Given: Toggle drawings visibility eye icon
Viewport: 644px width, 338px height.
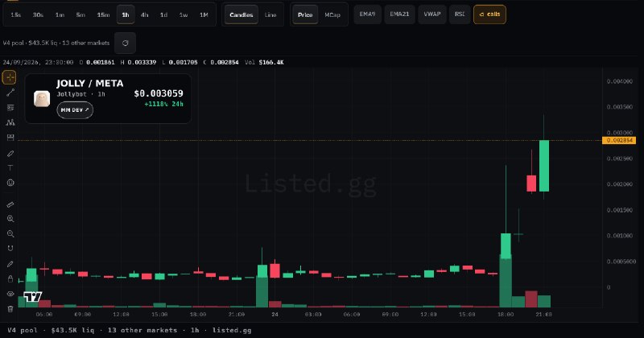Looking at the screenshot, I should [10, 294].
